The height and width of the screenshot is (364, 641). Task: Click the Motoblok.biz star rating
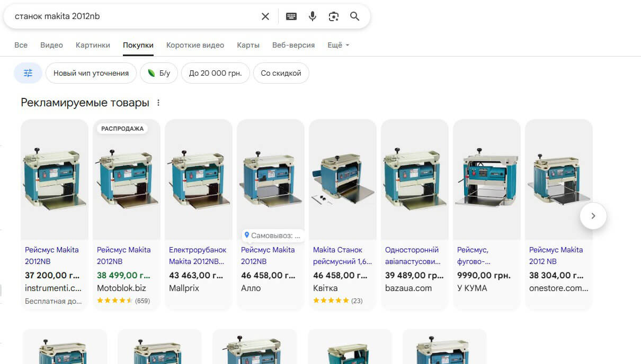click(x=115, y=301)
